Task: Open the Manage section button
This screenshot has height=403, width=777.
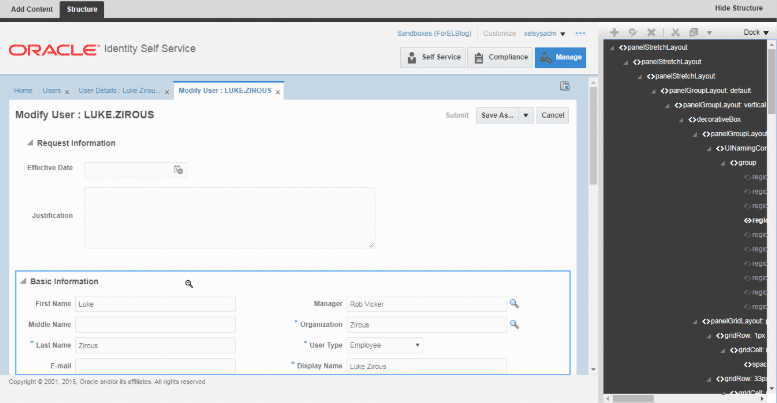Action: [x=560, y=58]
